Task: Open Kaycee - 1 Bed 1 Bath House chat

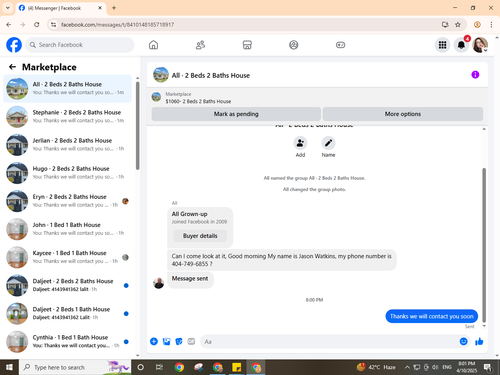Action: tap(67, 257)
